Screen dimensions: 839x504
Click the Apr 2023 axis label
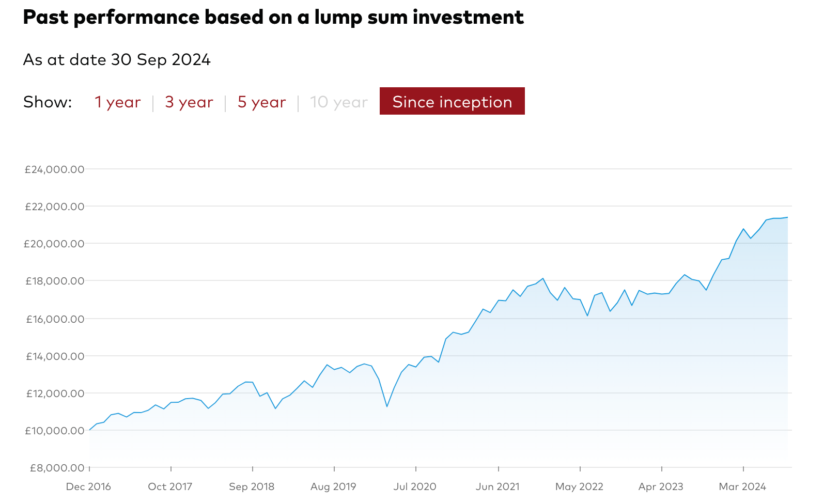pos(661,486)
